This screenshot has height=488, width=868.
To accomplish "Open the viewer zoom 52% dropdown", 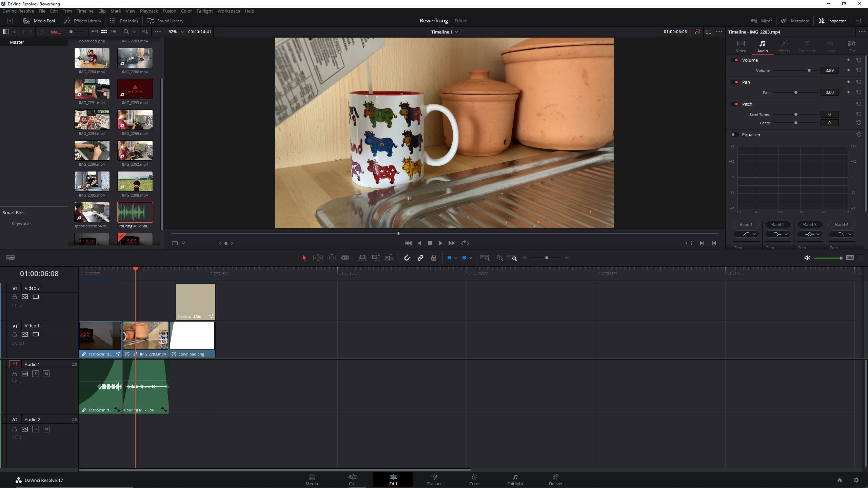I will tap(176, 32).
